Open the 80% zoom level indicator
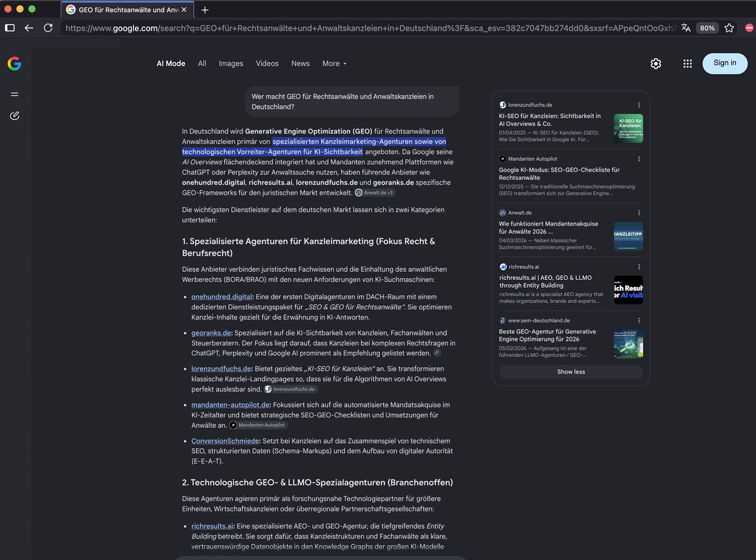This screenshot has width=756, height=560. (707, 28)
